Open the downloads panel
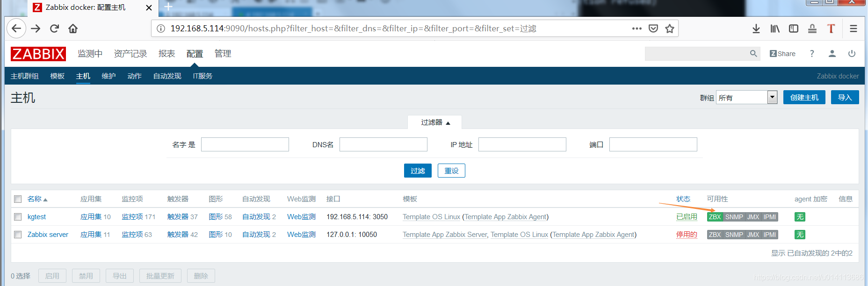Image resolution: width=868 pixels, height=286 pixels. coord(756,29)
